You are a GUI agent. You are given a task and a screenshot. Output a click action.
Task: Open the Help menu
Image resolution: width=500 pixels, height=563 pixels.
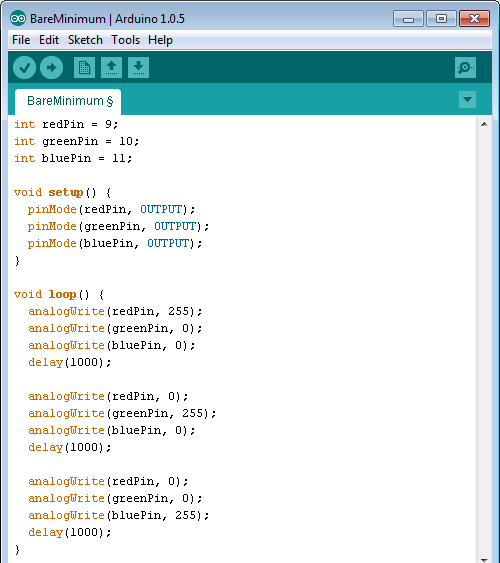[160, 40]
